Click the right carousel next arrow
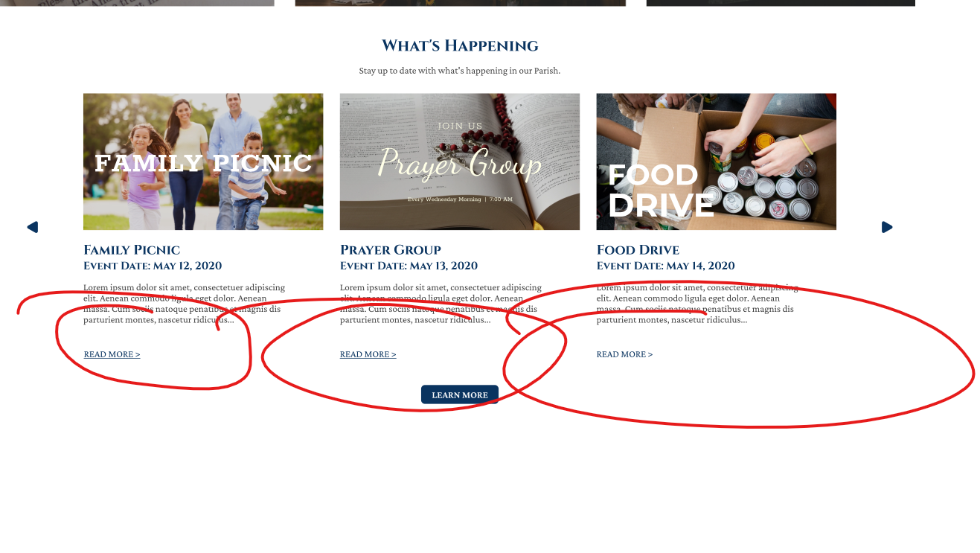The height and width of the screenshot is (553, 980). [x=887, y=227]
